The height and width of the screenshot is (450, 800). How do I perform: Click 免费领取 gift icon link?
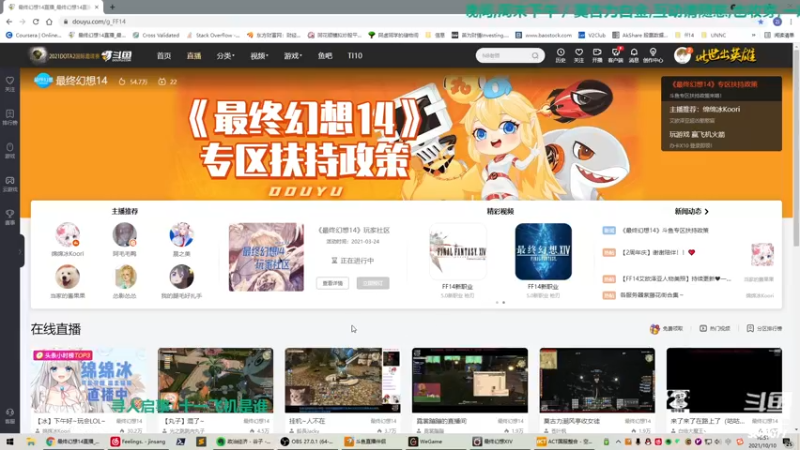coord(666,329)
